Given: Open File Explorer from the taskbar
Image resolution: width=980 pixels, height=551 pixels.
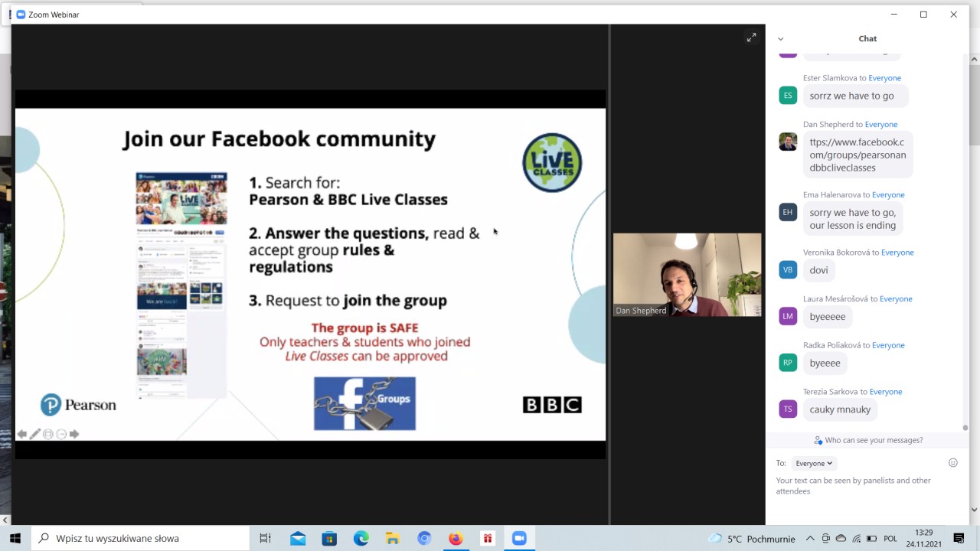Looking at the screenshot, I should pos(393,539).
